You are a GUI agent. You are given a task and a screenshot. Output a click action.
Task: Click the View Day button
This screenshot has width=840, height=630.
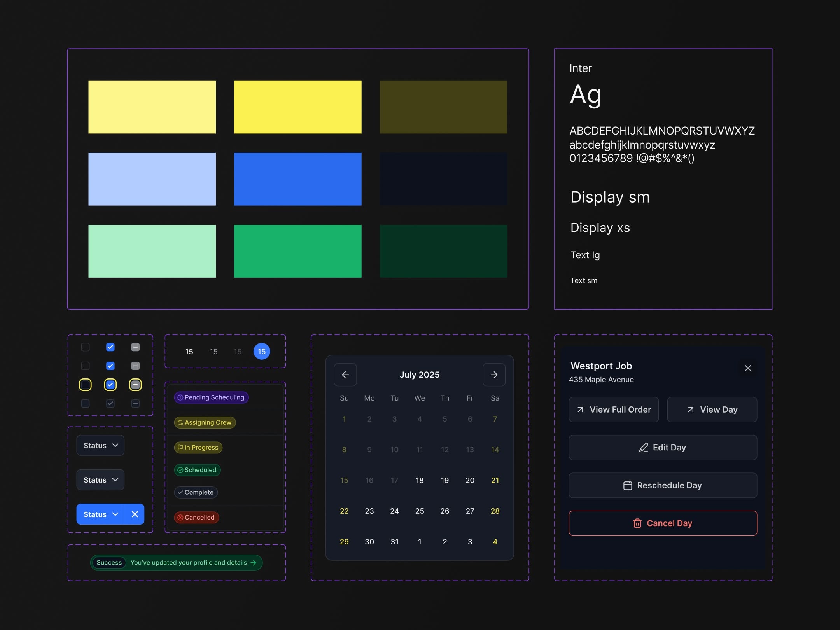[712, 409]
